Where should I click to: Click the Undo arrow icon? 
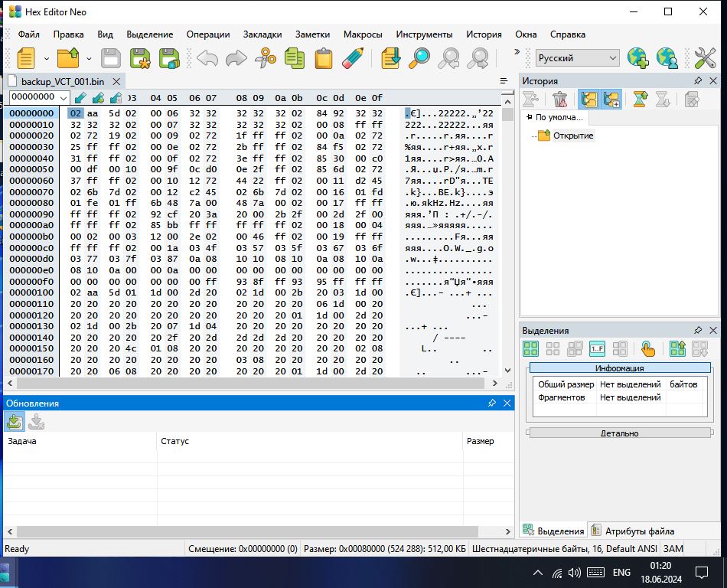[x=207, y=58]
